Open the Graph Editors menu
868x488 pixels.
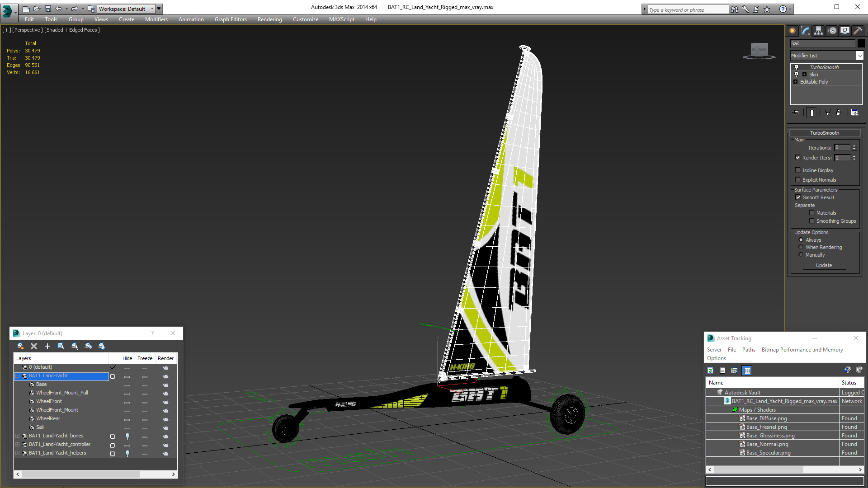(231, 19)
